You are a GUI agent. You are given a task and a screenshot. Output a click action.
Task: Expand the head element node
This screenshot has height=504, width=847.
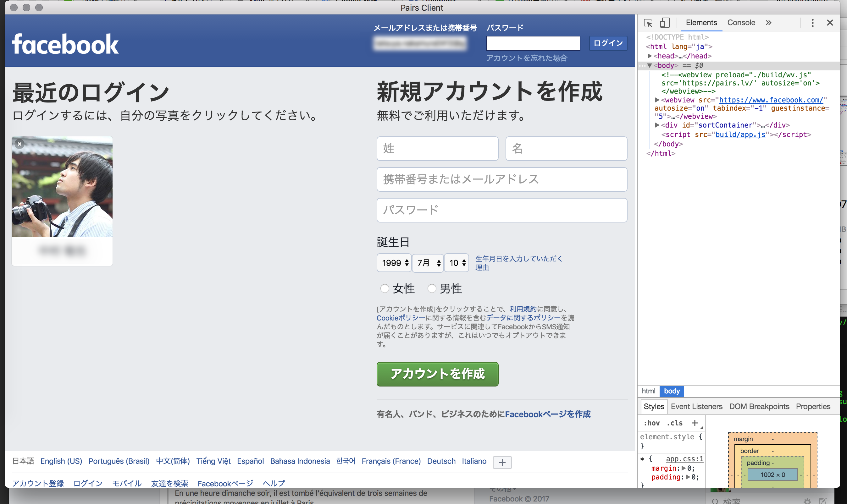[649, 56]
